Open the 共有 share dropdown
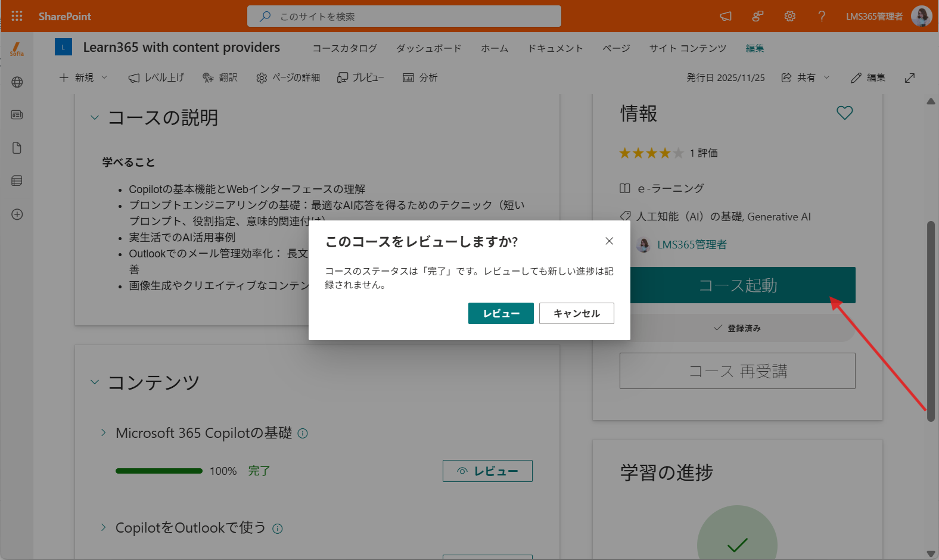The height and width of the screenshot is (560, 939). pos(806,77)
